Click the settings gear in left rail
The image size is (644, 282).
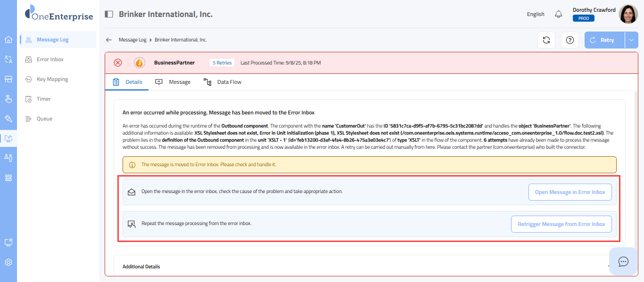pyautogui.click(x=8, y=262)
